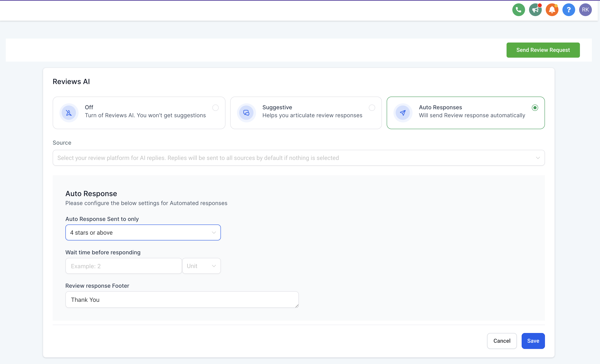Image resolution: width=600 pixels, height=364 pixels.
Task: Open the megaphone announcements icon
Action: (535, 10)
